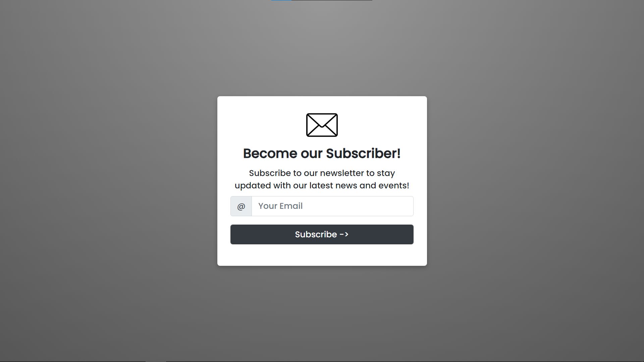Select the Become our Subscriber! heading

[x=322, y=154]
